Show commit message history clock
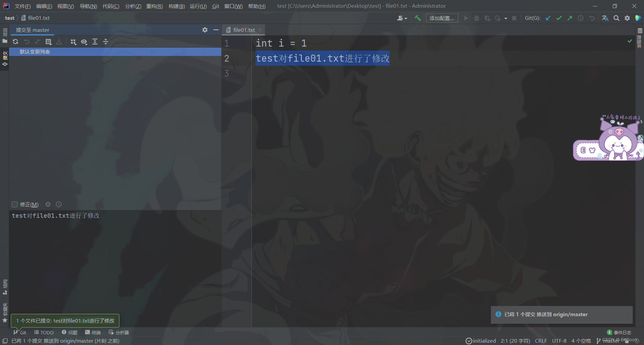Viewport: 644px width, 345px height. pyautogui.click(x=59, y=204)
